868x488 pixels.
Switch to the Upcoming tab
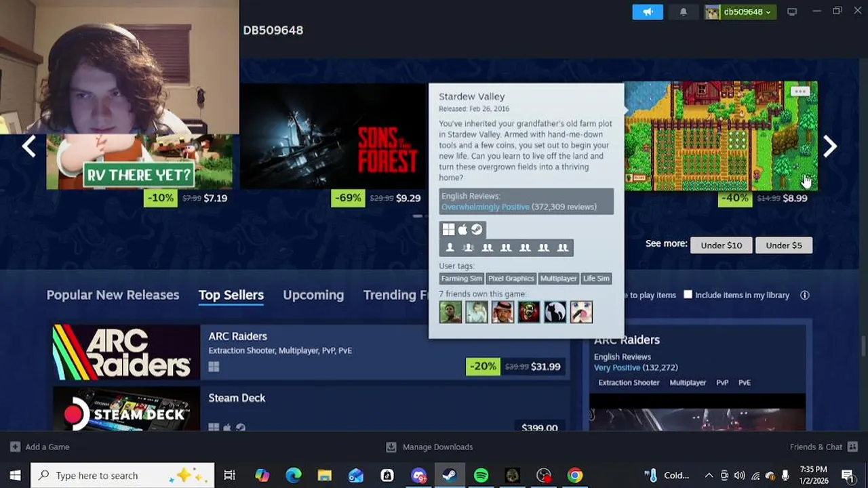(x=313, y=295)
